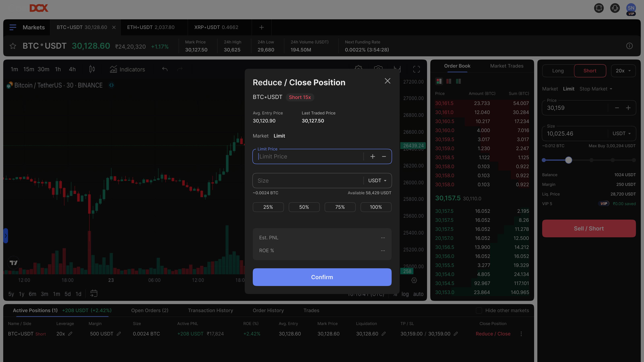Open the candlestick chart style icon
644x362 pixels.
(92, 69)
